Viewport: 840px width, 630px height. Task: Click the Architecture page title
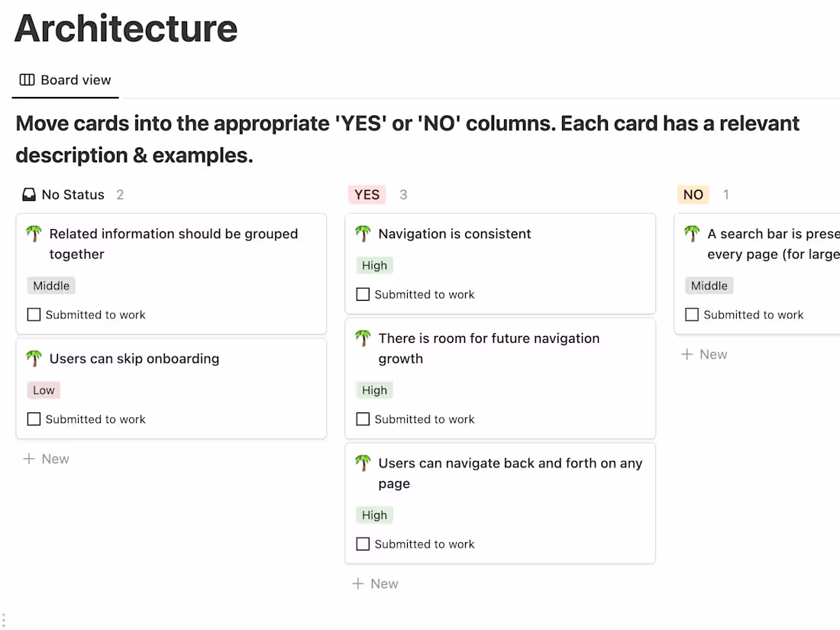tap(125, 29)
